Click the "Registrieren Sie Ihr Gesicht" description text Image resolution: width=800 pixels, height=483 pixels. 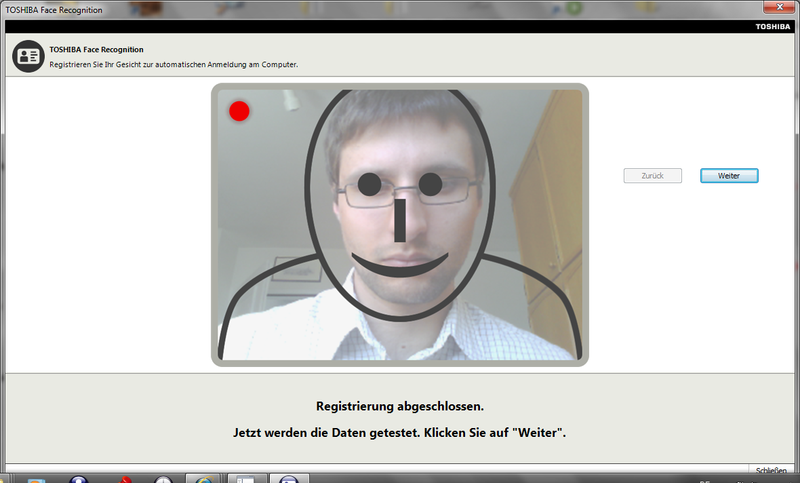click(173, 64)
